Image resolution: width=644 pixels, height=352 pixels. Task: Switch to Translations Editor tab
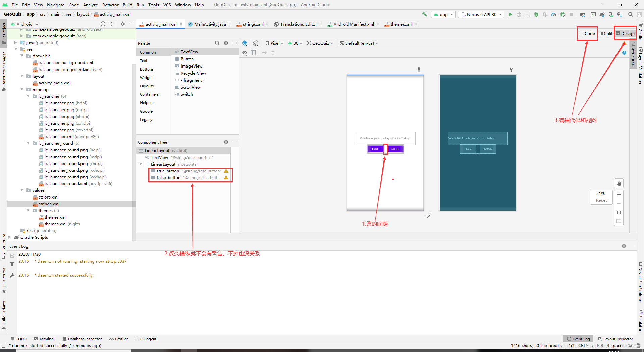pyautogui.click(x=299, y=24)
